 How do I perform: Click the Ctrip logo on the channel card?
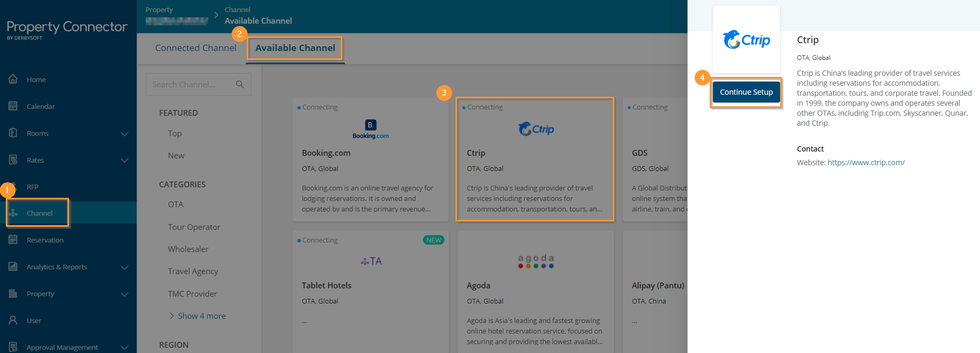(536, 129)
